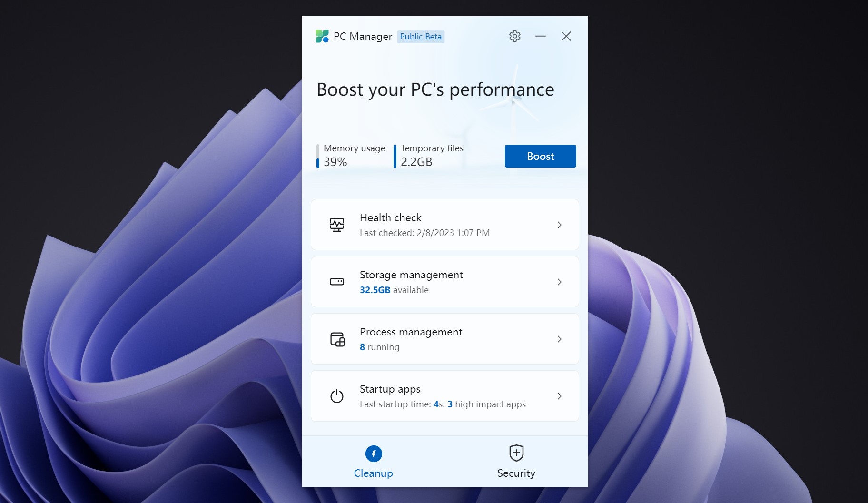Open the Storage management title
Screen dimensions: 868x503
point(411,275)
